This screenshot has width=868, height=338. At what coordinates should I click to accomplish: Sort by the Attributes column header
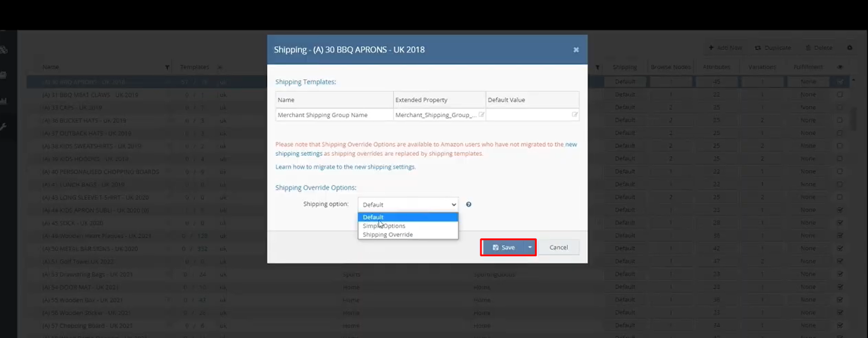click(716, 67)
